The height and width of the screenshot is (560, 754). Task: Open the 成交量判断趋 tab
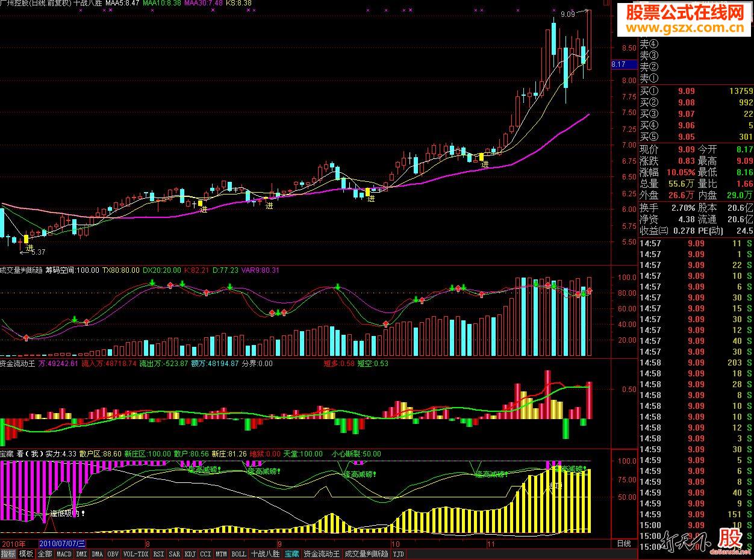pos(366,554)
